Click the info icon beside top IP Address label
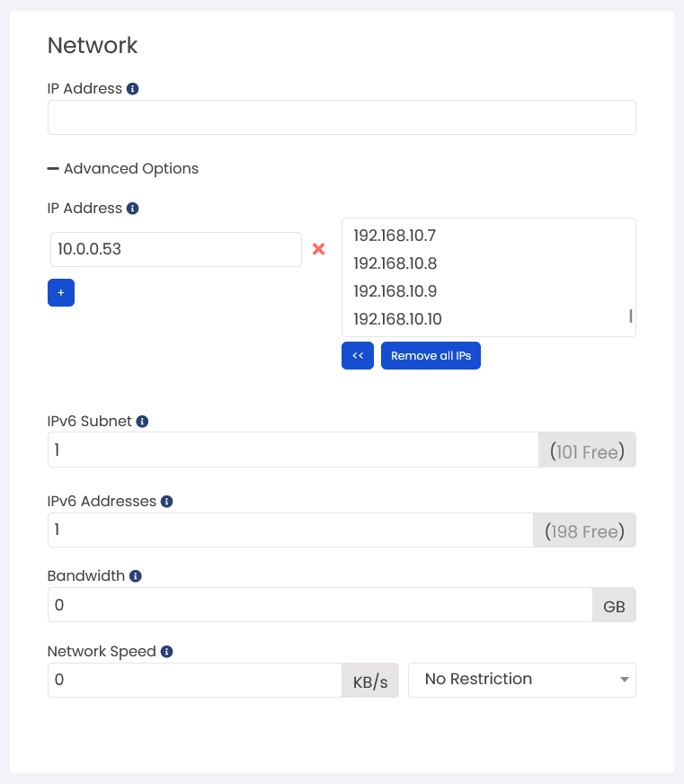684x784 pixels. coord(132,88)
